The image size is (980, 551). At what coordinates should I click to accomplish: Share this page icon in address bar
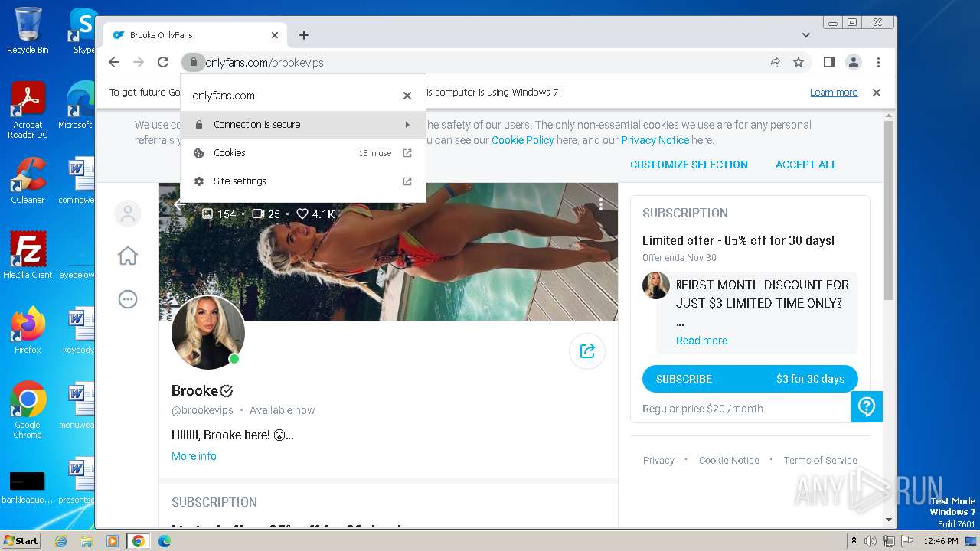coord(774,62)
